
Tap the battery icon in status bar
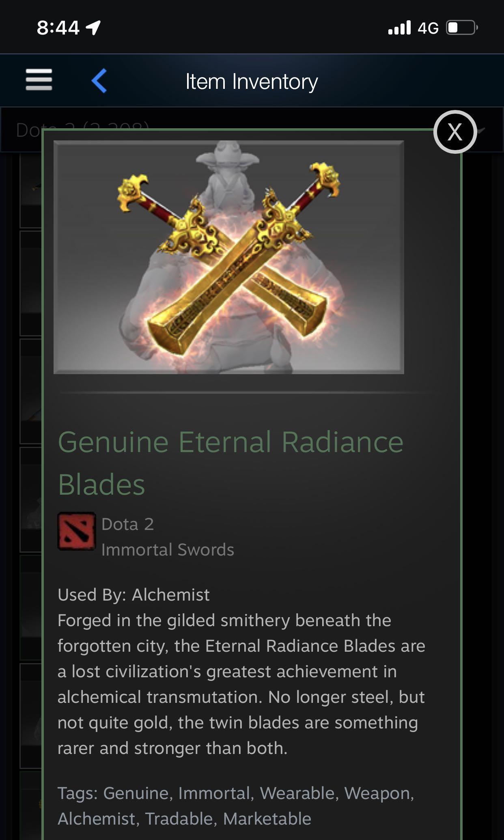[462, 28]
